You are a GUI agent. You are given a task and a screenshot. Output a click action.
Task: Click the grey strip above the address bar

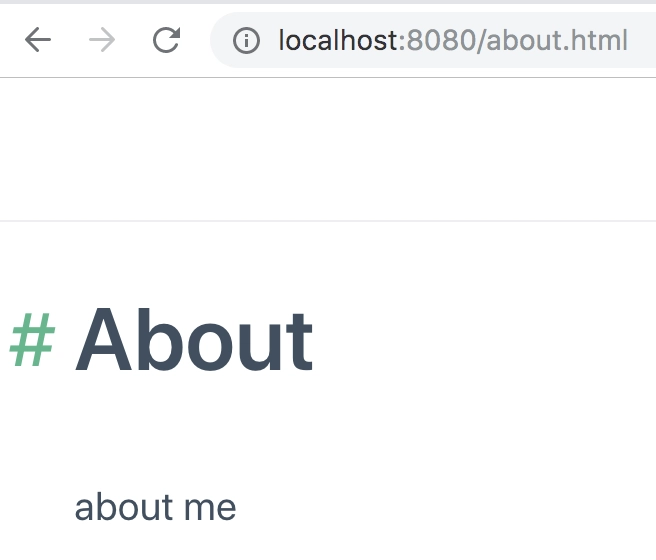click(x=328, y=2)
